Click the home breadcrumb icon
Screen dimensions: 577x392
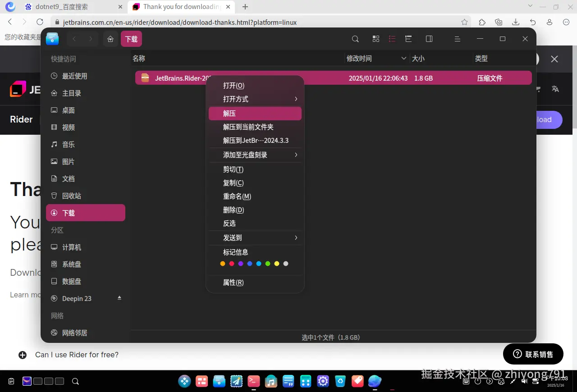point(110,39)
